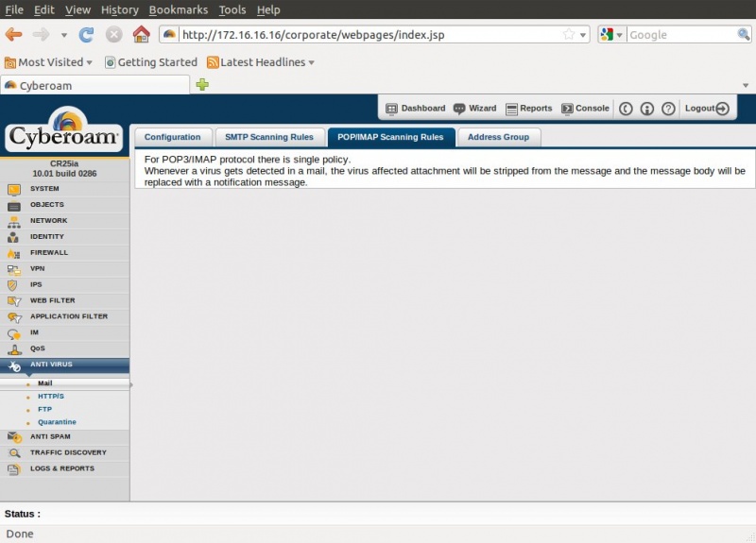This screenshot has height=543, width=756.
Task: Click the VPN menu icon
Action: point(14,270)
